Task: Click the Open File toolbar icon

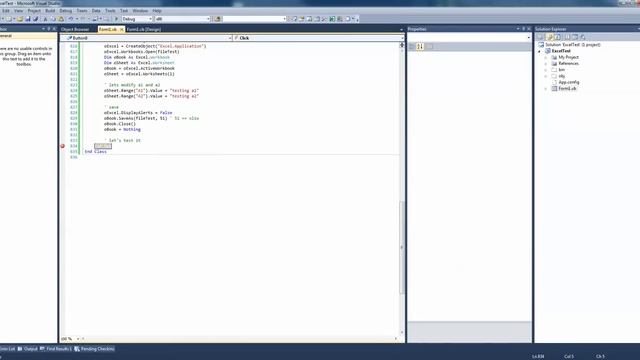Action: (20, 19)
